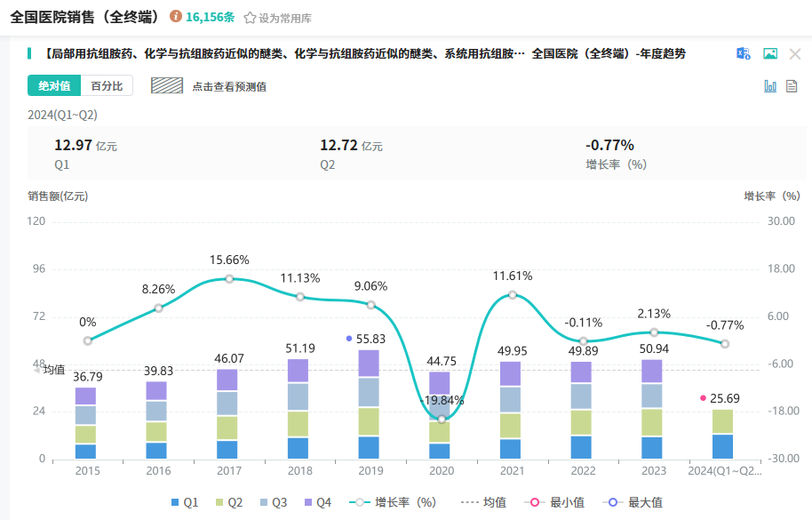Export chart data to Excel
Screen dimensions: 812x520
(744, 53)
